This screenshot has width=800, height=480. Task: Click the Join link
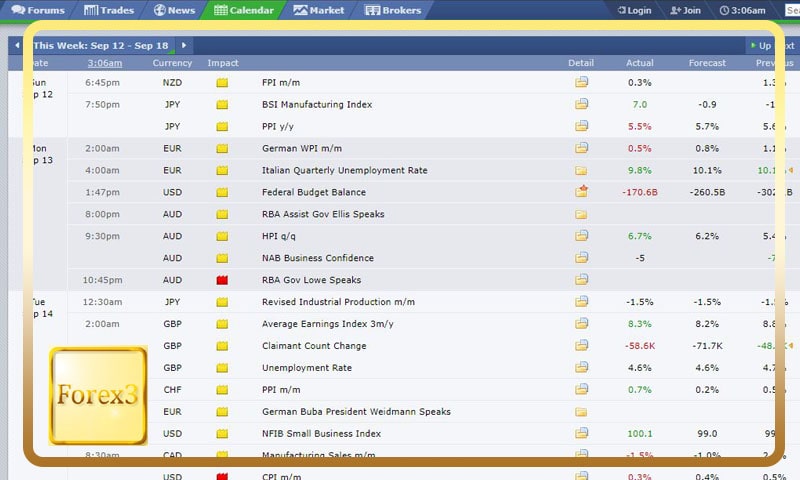[x=685, y=10]
